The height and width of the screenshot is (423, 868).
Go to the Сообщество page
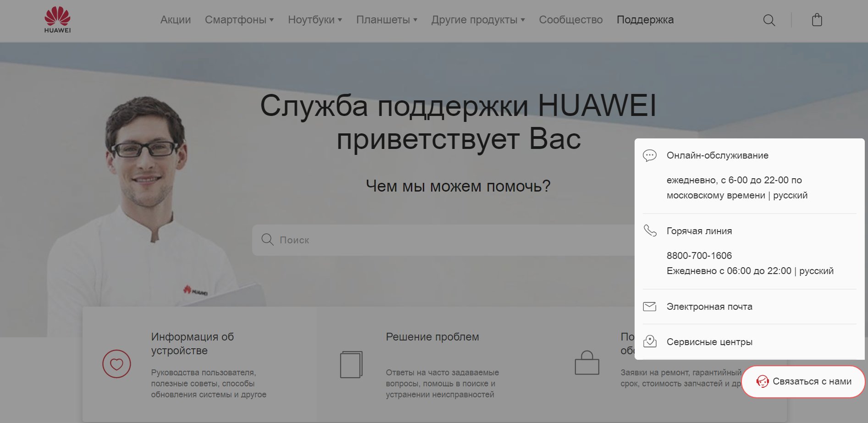pos(571,20)
